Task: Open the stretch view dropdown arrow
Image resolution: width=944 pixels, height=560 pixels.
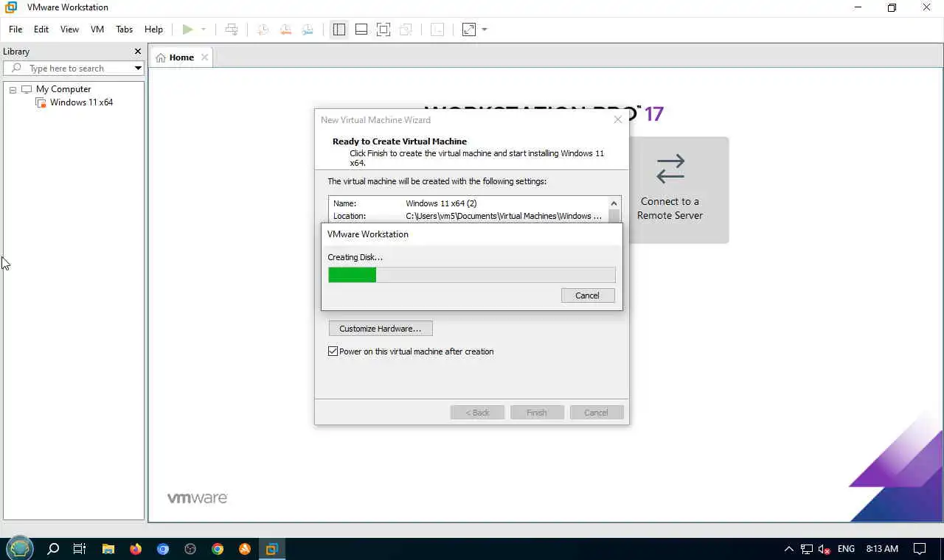Action: click(485, 29)
